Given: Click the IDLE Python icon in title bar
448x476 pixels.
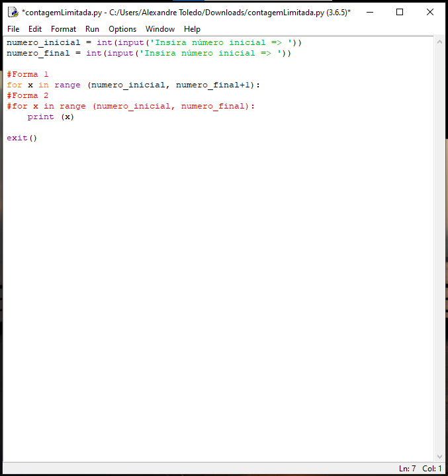Looking at the screenshot, I should 13,12.
